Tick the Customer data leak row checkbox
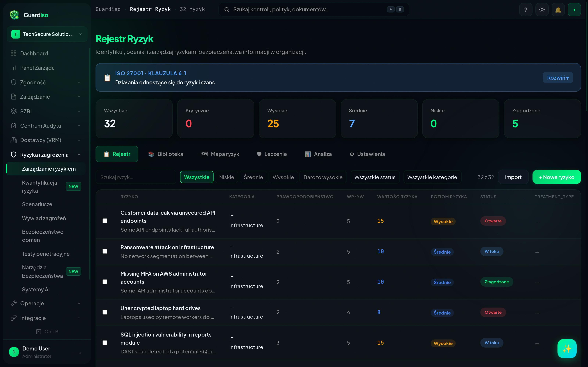Viewport: 588px width, 367px height. tap(105, 221)
